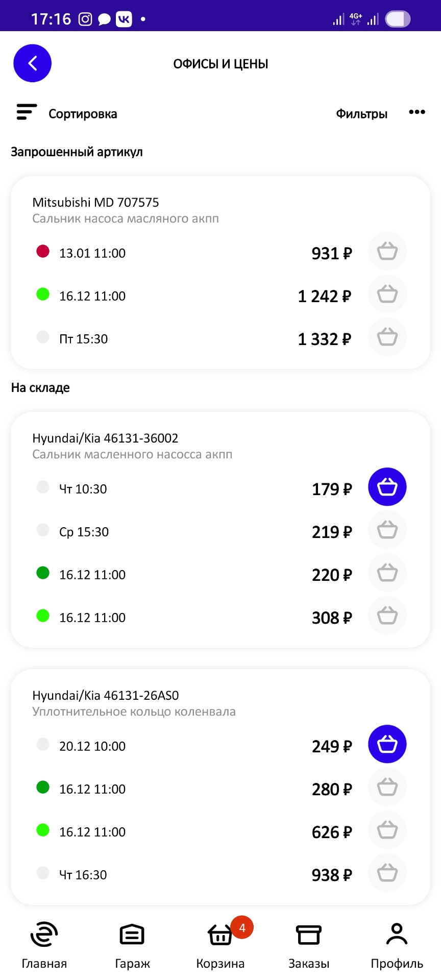
Task: Add the 1 242 ₽ offer to cart
Action: coord(387,295)
